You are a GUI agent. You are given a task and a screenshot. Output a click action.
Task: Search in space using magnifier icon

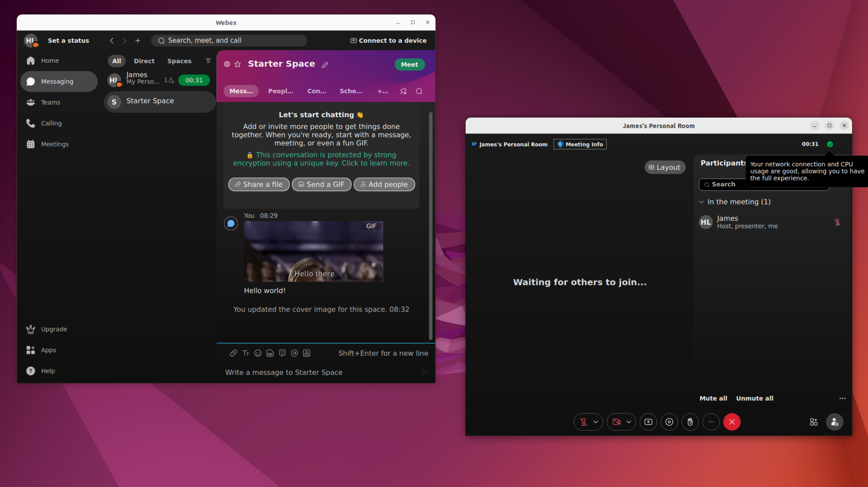[x=419, y=91]
